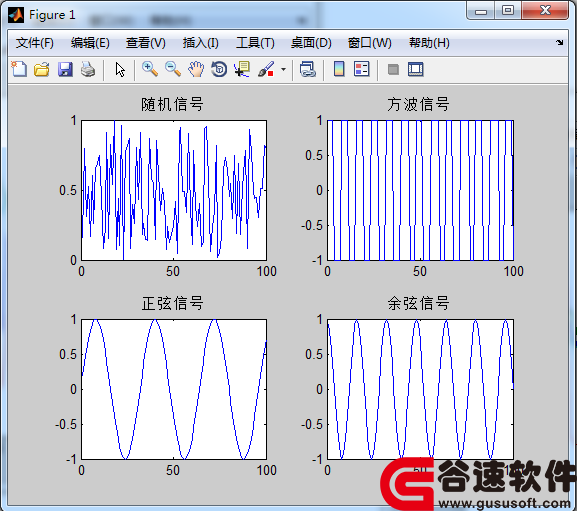The height and width of the screenshot is (511, 577).
Task: Select the Edit Plot arrow tool
Action: pyautogui.click(x=120, y=69)
